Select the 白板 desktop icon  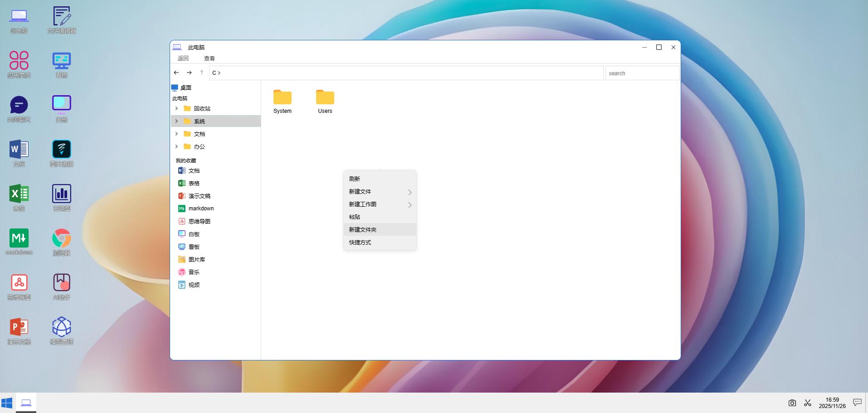tap(62, 109)
